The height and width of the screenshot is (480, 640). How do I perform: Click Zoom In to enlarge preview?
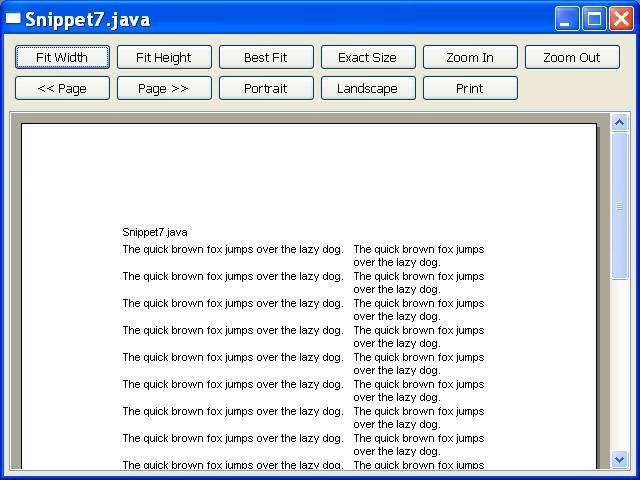470,57
